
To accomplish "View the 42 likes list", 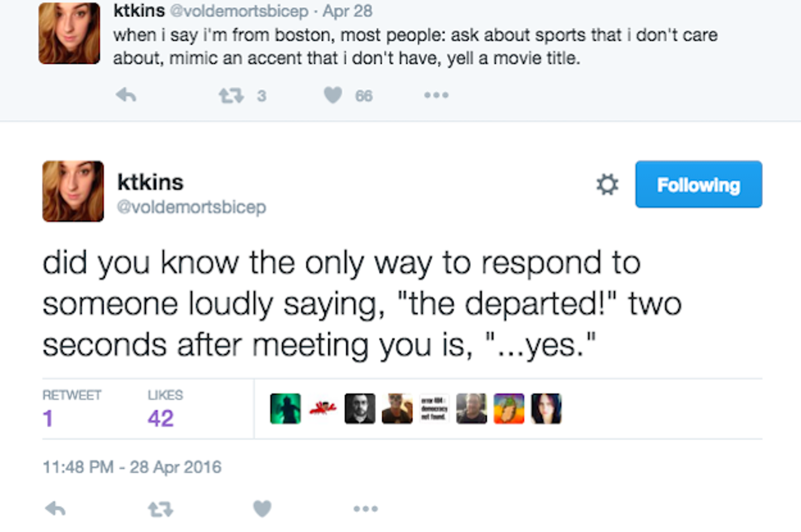I will point(160,418).
